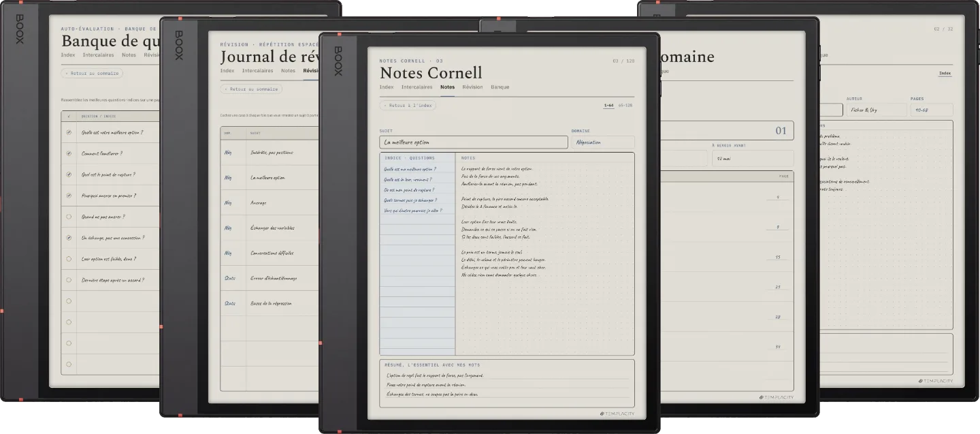Click the Pages field showing '40-68'
The height and width of the screenshot is (434, 980).
(932, 110)
